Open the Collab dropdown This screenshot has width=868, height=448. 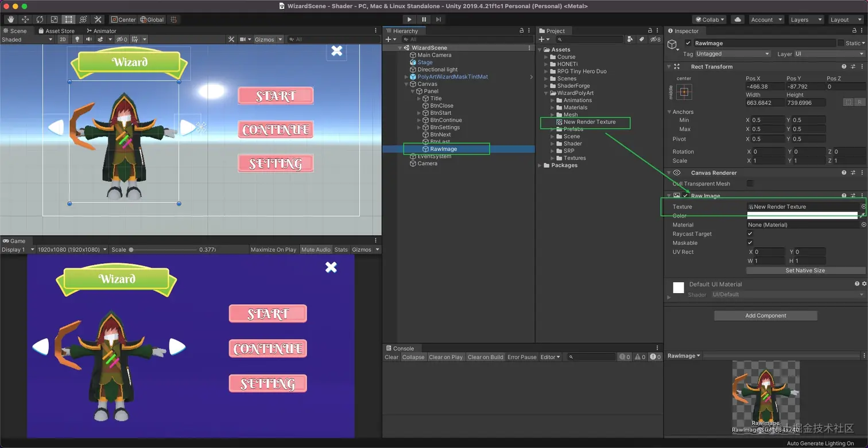(710, 20)
